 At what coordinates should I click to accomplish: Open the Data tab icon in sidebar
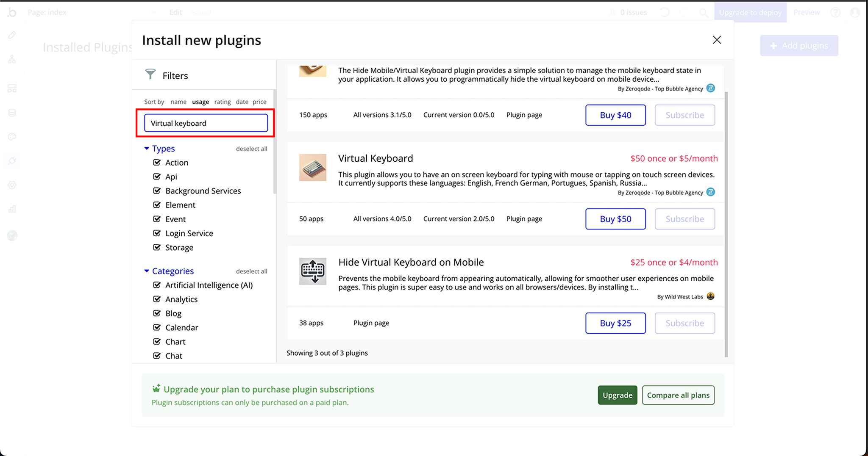[12, 113]
